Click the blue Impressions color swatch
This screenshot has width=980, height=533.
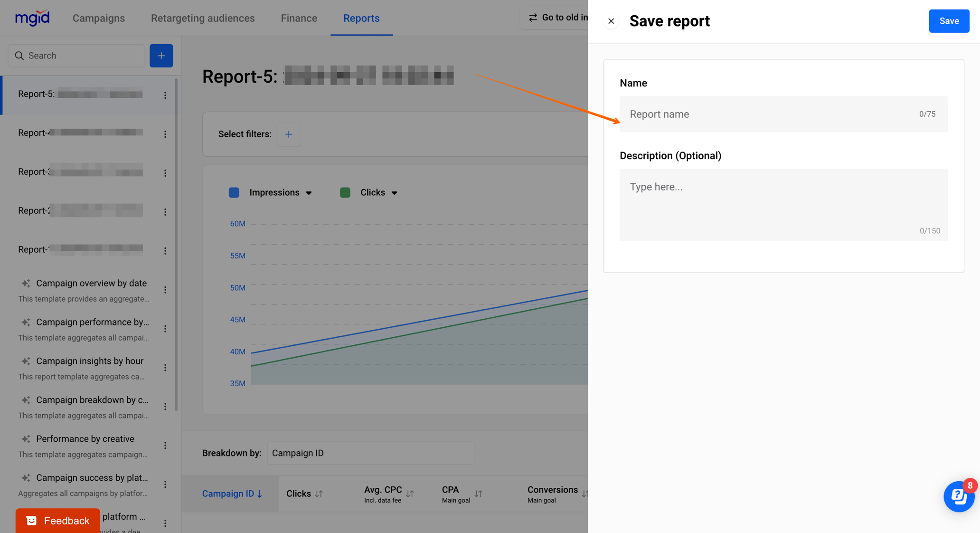tap(234, 193)
